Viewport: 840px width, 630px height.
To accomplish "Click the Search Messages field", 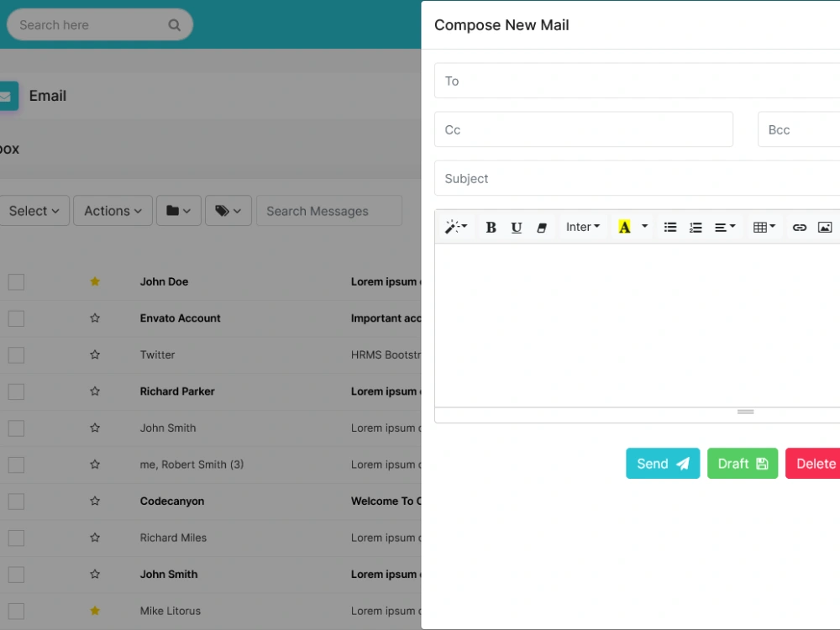I will [329, 211].
